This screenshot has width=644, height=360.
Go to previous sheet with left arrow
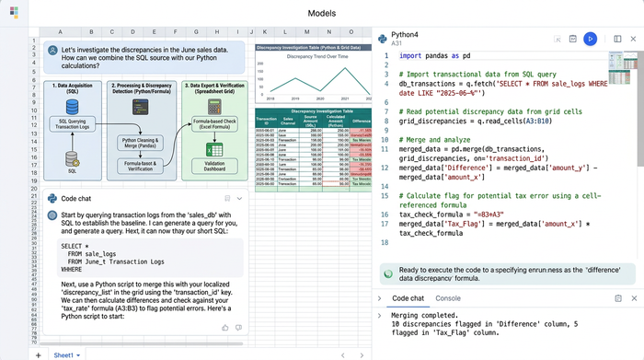(x=343, y=355)
